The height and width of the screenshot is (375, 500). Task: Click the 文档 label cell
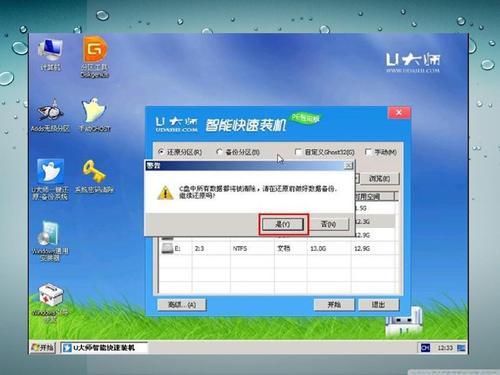point(284,249)
